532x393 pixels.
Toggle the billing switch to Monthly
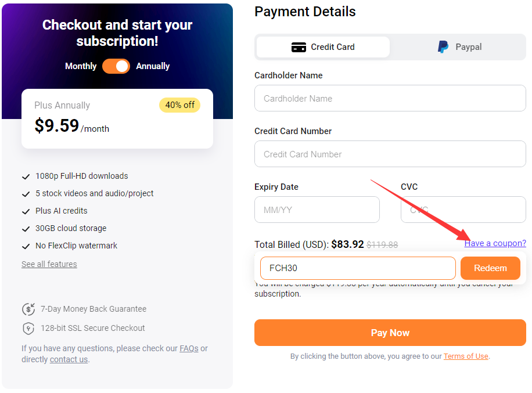point(110,66)
